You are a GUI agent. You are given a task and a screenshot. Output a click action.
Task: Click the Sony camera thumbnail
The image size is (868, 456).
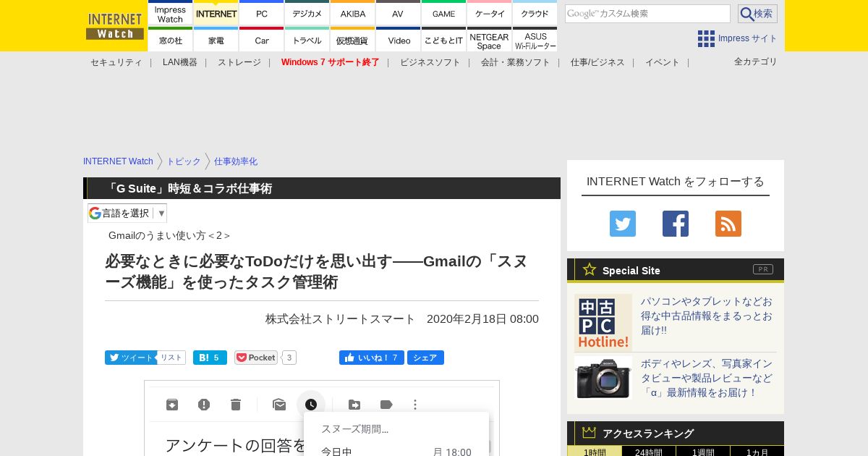click(x=603, y=378)
